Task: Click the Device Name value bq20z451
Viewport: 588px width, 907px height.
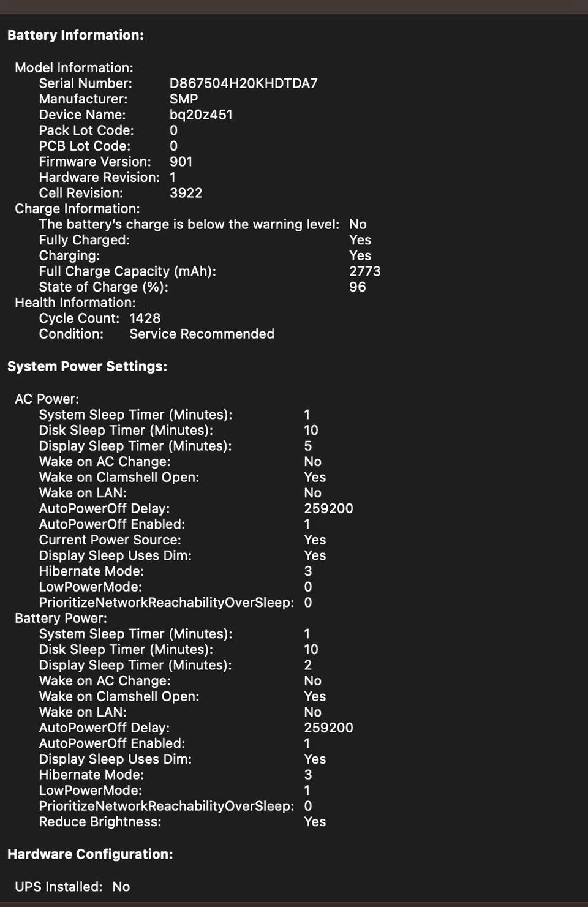Action: pos(201,115)
